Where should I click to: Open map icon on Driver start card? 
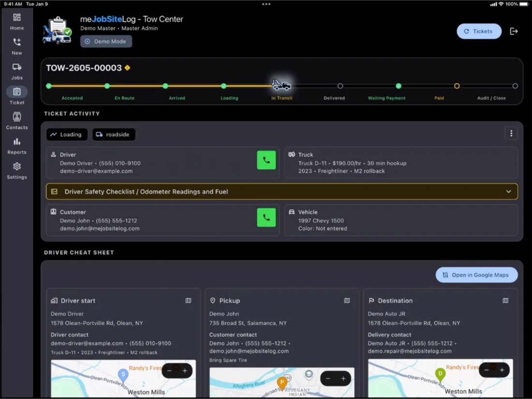pos(188,301)
